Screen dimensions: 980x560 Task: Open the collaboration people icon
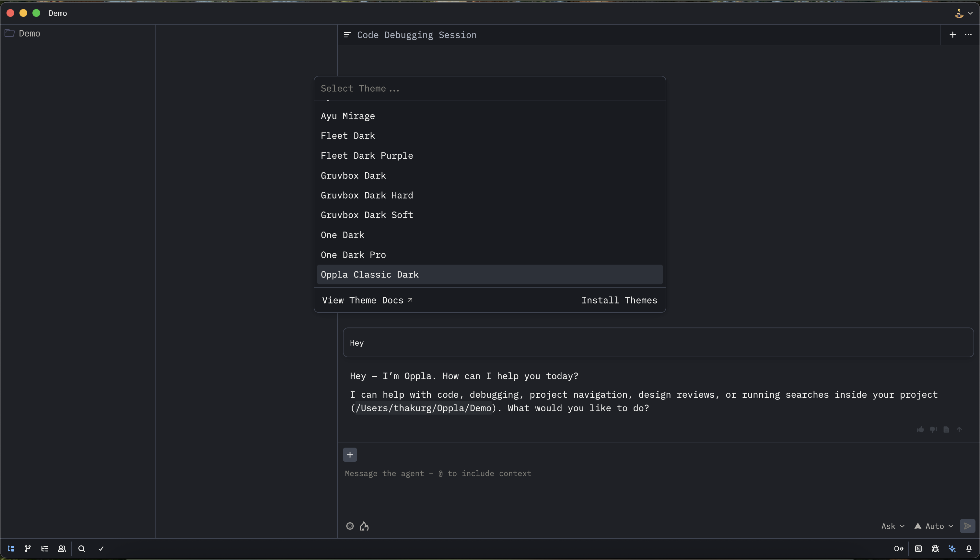coord(62,549)
